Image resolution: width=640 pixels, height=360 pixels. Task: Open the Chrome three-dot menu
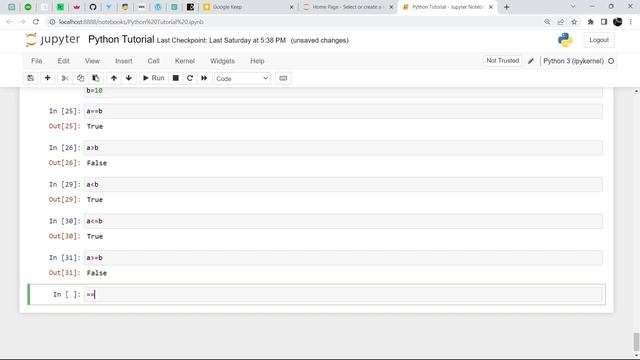(x=631, y=22)
